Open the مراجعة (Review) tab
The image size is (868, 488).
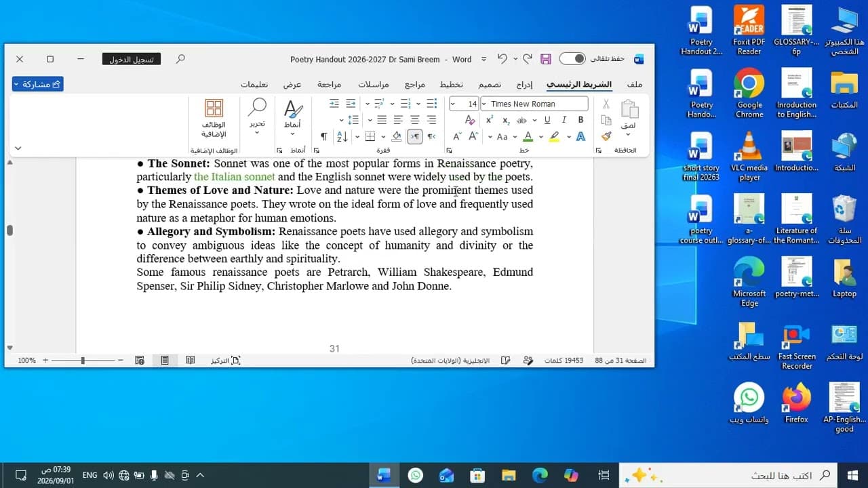tap(330, 85)
